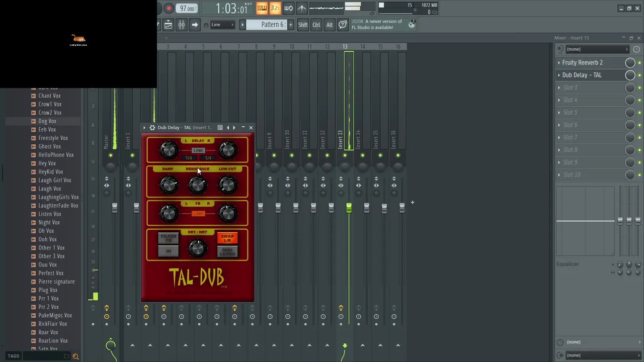
Task: Open the help chat bubble icon
Action: tap(343, 25)
